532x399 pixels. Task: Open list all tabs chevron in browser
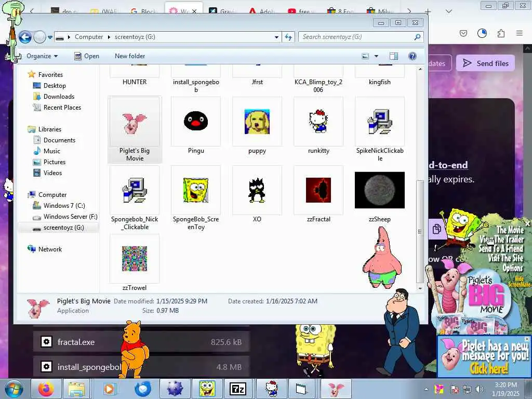(x=449, y=11)
